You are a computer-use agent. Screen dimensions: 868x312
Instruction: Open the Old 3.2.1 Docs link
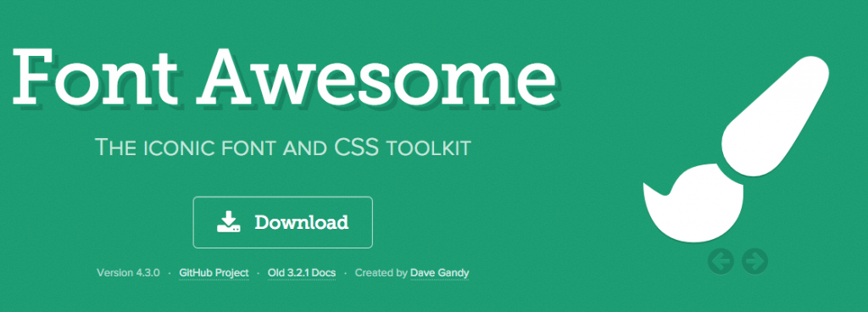pos(301,273)
